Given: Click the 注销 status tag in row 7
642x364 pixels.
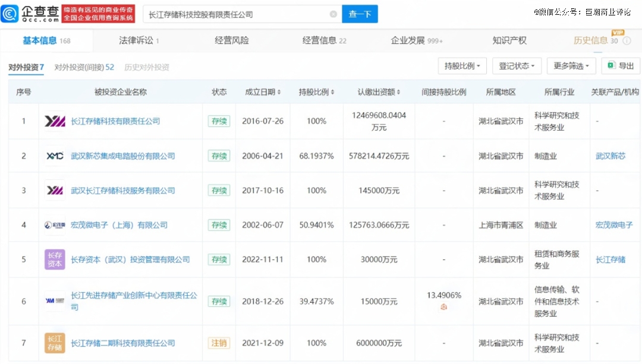Looking at the screenshot, I should click(x=219, y=343).
